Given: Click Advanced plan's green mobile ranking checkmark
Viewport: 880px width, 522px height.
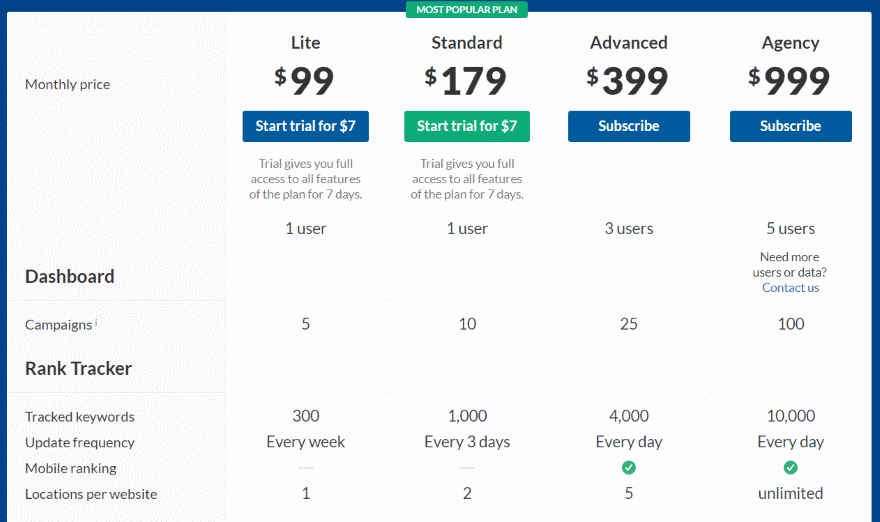Looking at the screenshot, I should coord(629,467).
